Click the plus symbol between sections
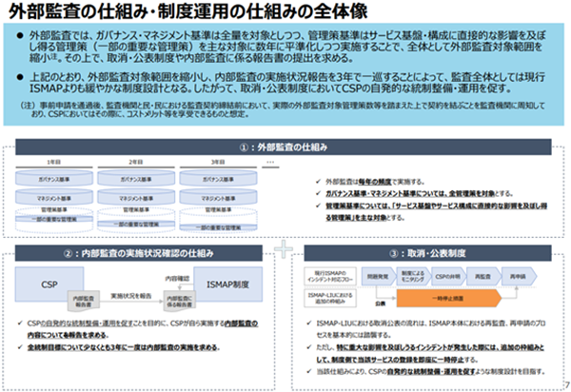Screen dimensions: 571x392 coord(284,249)
